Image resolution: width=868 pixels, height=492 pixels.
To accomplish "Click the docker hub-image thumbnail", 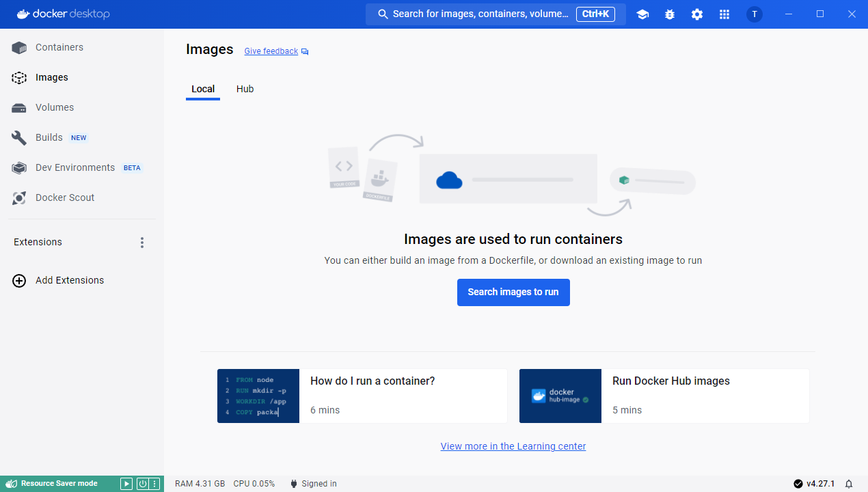I will [560, 396].
